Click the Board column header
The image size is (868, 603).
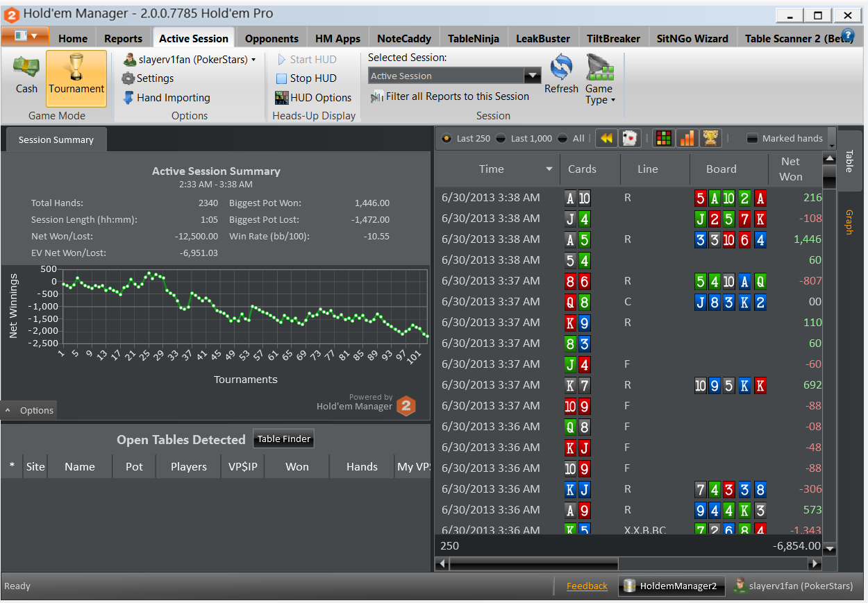(x=729, y=169)
